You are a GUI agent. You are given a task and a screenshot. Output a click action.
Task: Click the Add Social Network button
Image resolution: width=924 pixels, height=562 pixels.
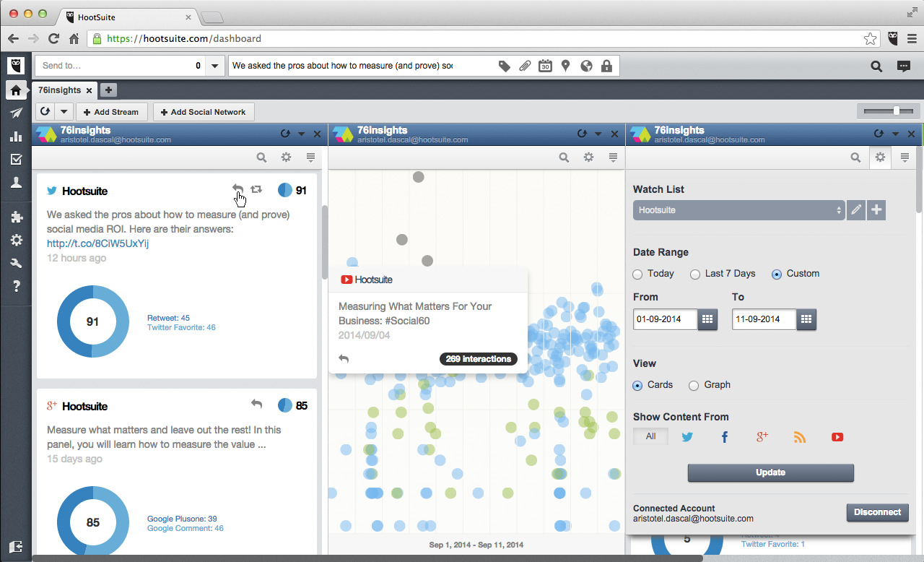point(203,112)
